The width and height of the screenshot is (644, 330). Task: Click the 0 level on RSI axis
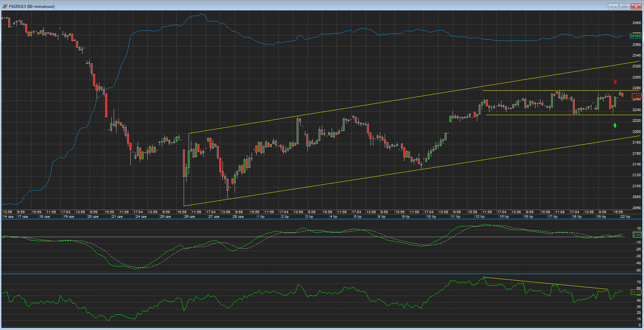coord(640,325)
